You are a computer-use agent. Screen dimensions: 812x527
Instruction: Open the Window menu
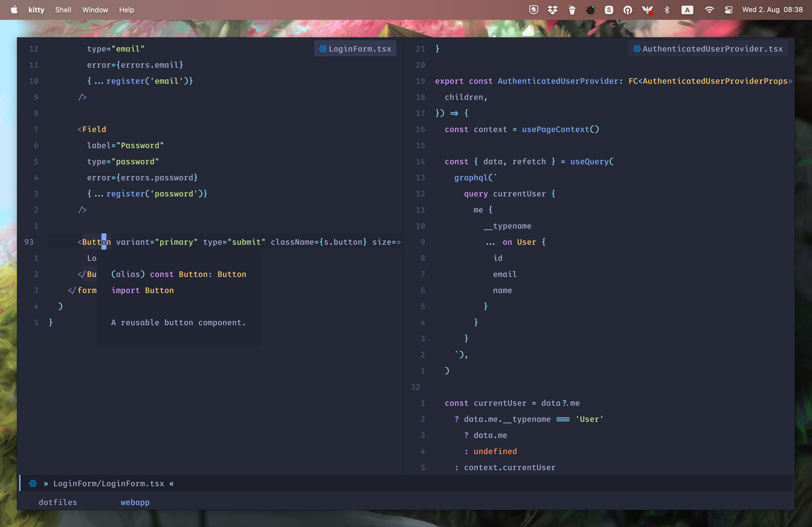pyautogui.click(x=95, y=10)
